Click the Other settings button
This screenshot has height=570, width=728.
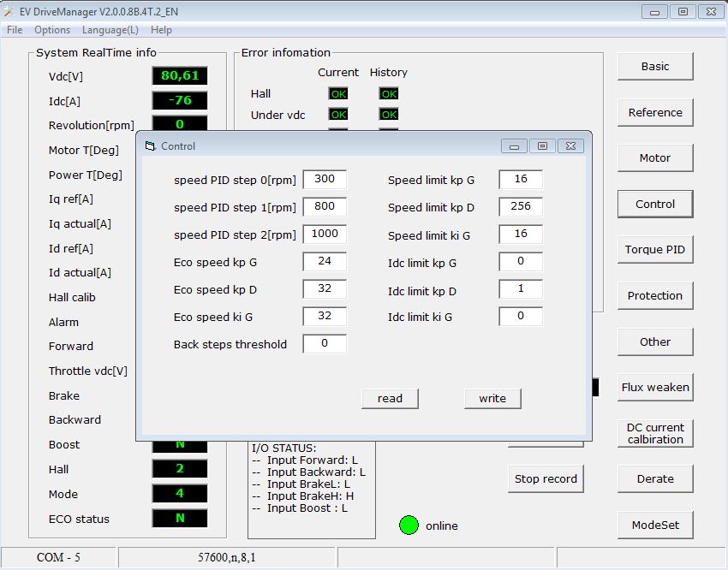[655, 341]
